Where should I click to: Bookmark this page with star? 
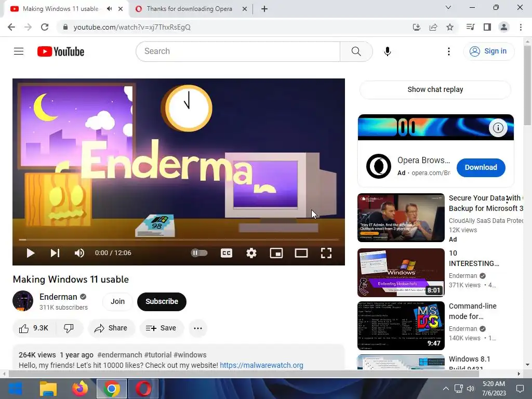pos(450,27)
